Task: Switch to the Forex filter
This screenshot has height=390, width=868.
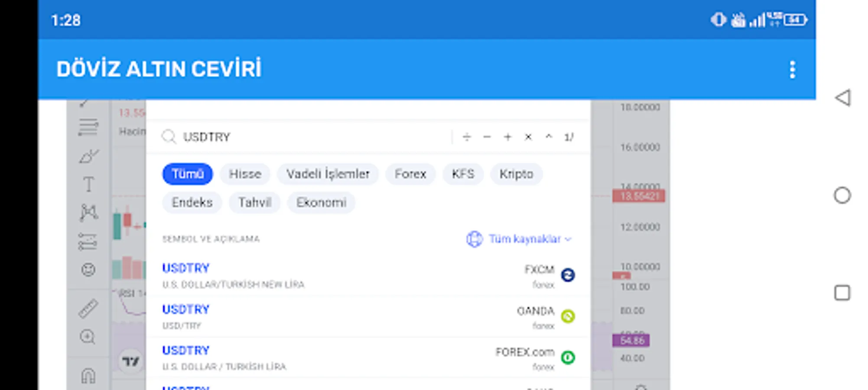Action: point(410,174)
